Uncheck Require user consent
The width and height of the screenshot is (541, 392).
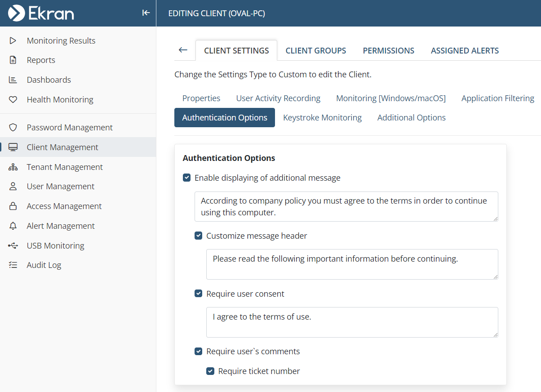[199, 294]
